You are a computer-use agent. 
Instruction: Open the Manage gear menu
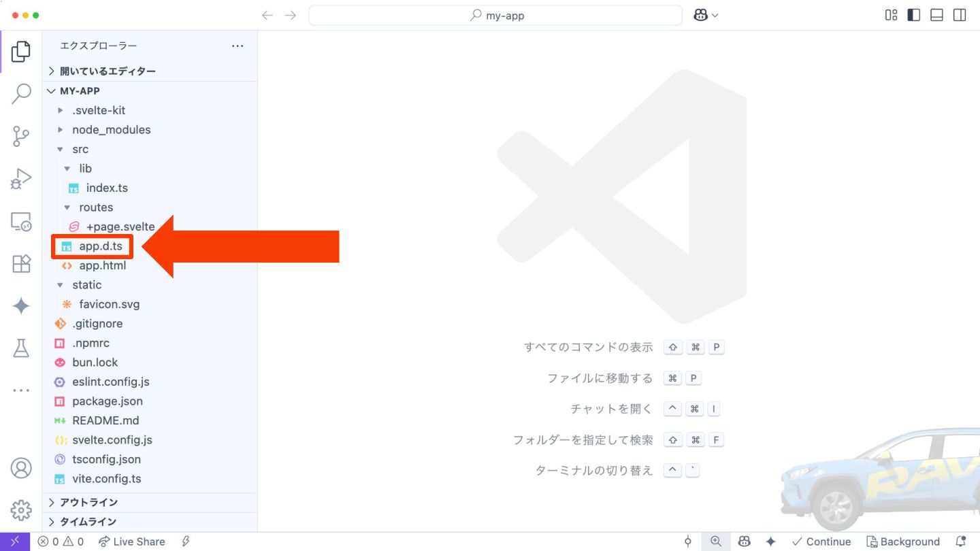pos(21,510)
